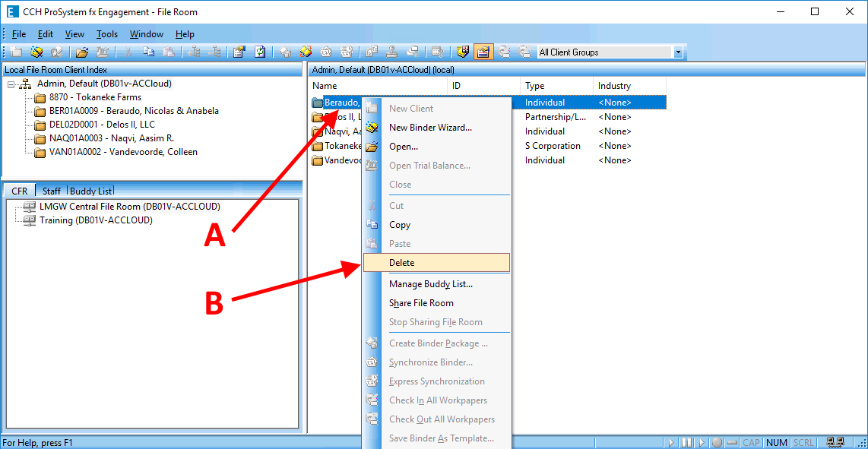Viewport: 868px width, 449px height.
Task: Click the Cut scissors toolbar icon
Action: click(x=128, y=52)
